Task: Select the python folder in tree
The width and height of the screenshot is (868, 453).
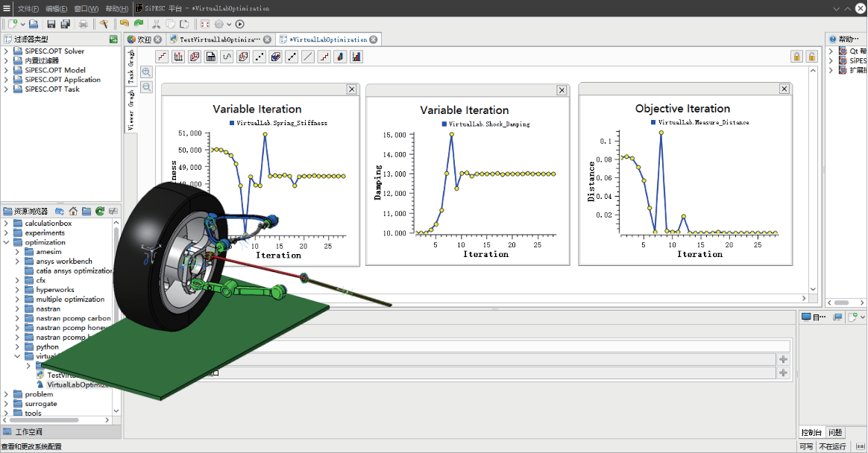Action: (x=47, y=346)
